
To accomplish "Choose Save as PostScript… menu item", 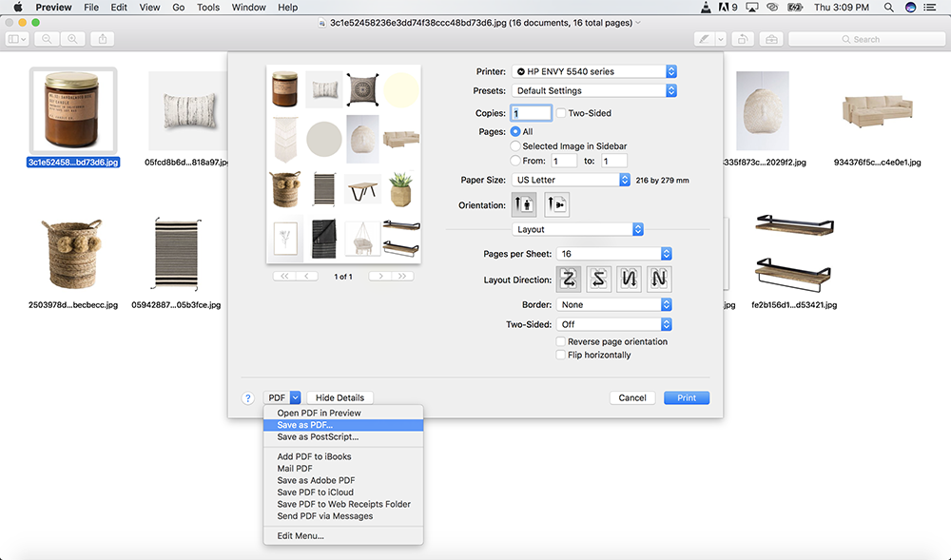I will click(343, 437).
